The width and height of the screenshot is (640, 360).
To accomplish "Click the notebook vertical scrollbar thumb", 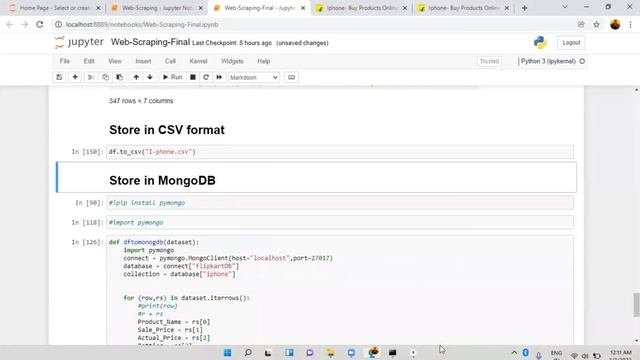I will [x=636, y=304].
